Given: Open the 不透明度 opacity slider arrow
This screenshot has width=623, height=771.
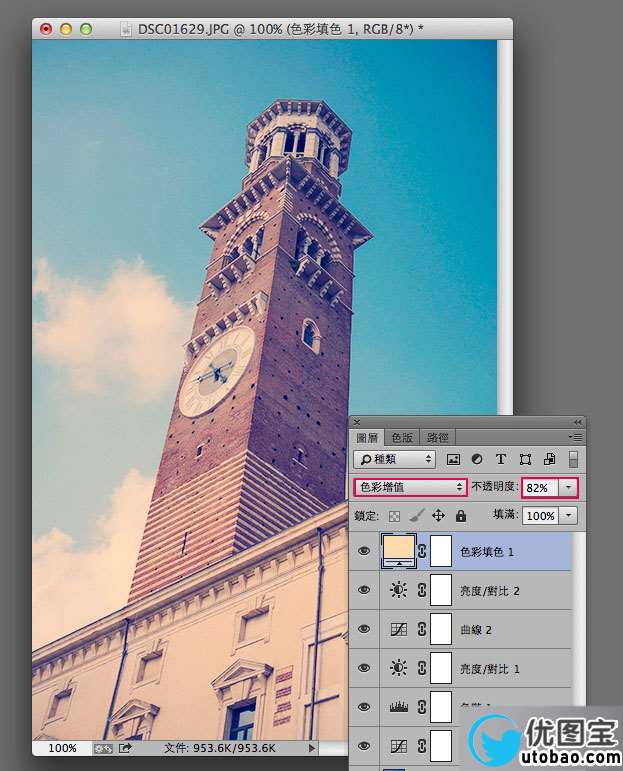Looking at the screenshot, I should [568, 487].
